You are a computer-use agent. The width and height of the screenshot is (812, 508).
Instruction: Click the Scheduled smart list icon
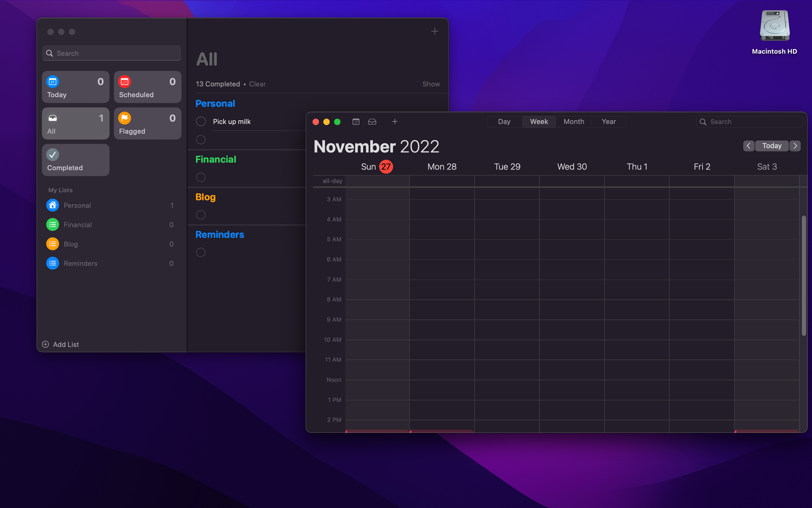point(125,81)
